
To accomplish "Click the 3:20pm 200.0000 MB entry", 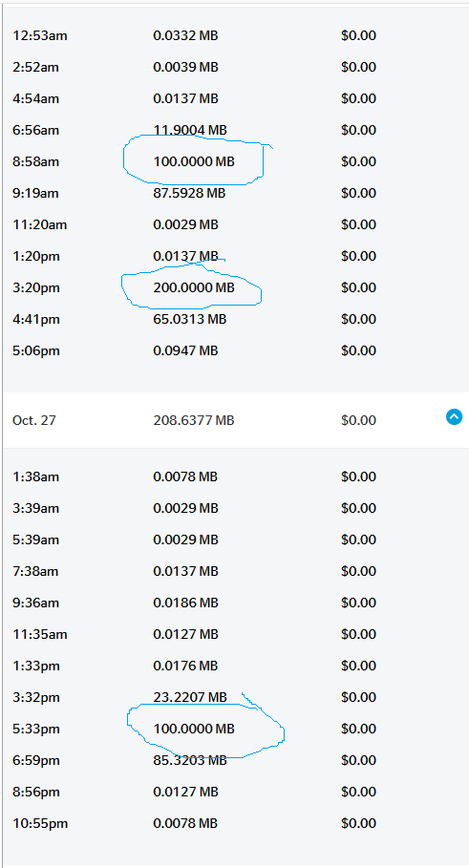I will (194, 287).
